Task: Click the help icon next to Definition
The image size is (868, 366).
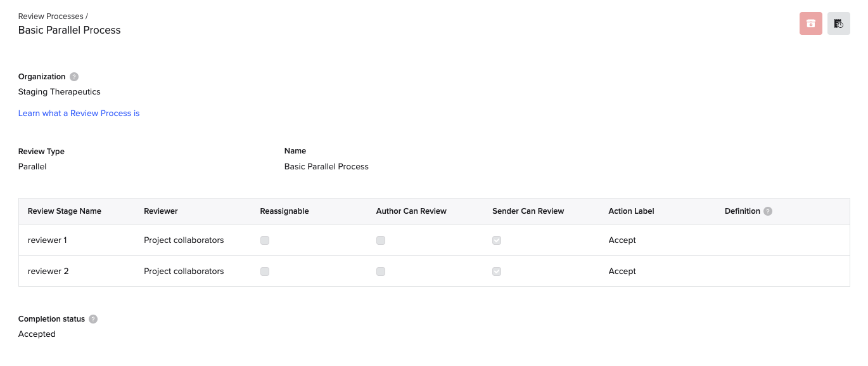Action: click(768, 211)
